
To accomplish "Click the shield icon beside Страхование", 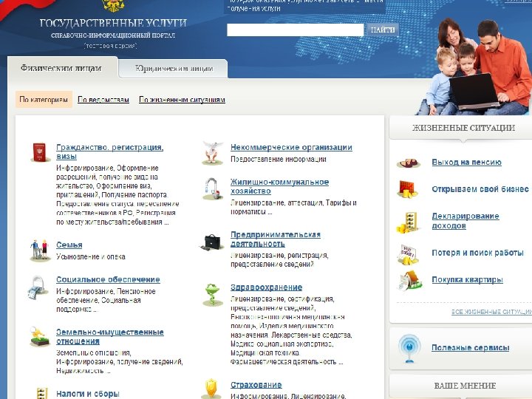I will coord(211,389).
